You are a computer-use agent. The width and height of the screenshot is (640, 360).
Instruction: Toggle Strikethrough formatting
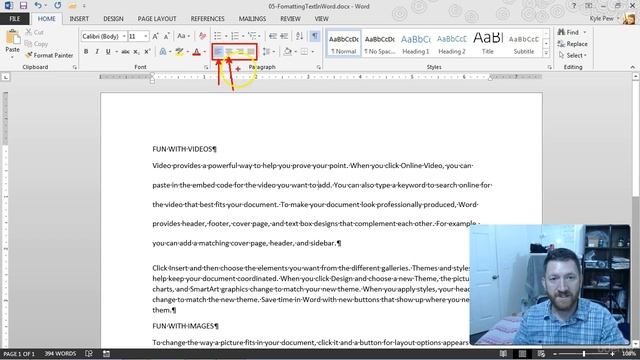tap(125, 52)
